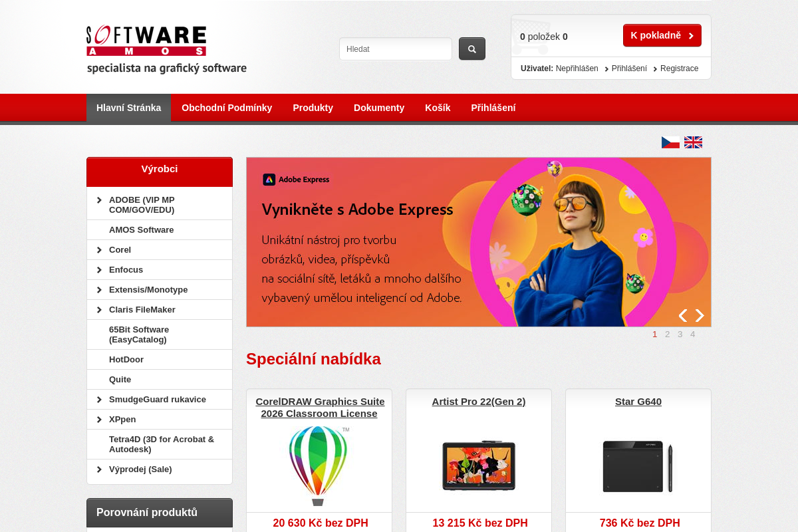Click the Výrobci panel header

pyautogui.click(x=160, y=172)
